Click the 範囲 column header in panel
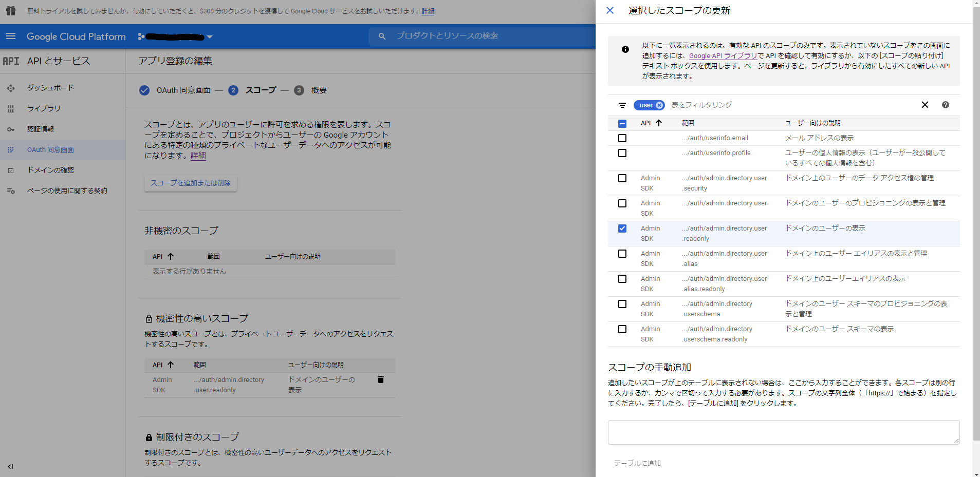Screen dimensions: 980x477 [x=688, y=123]
